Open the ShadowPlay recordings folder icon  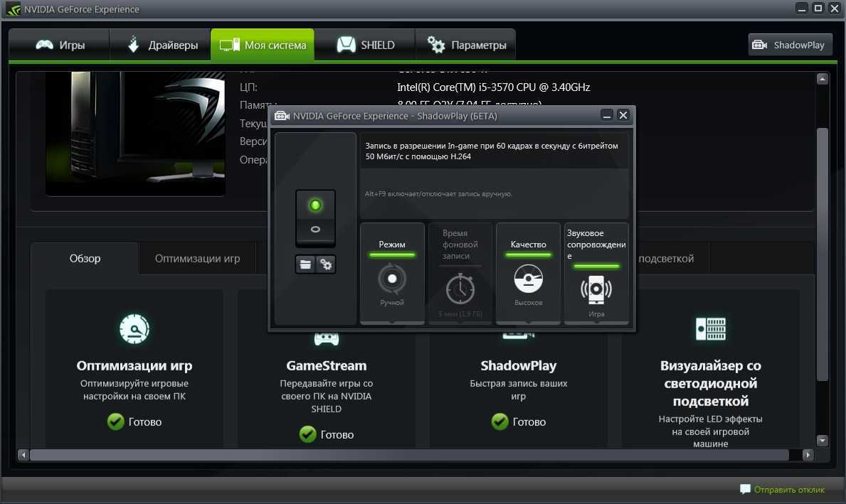(x=305, y=264)
